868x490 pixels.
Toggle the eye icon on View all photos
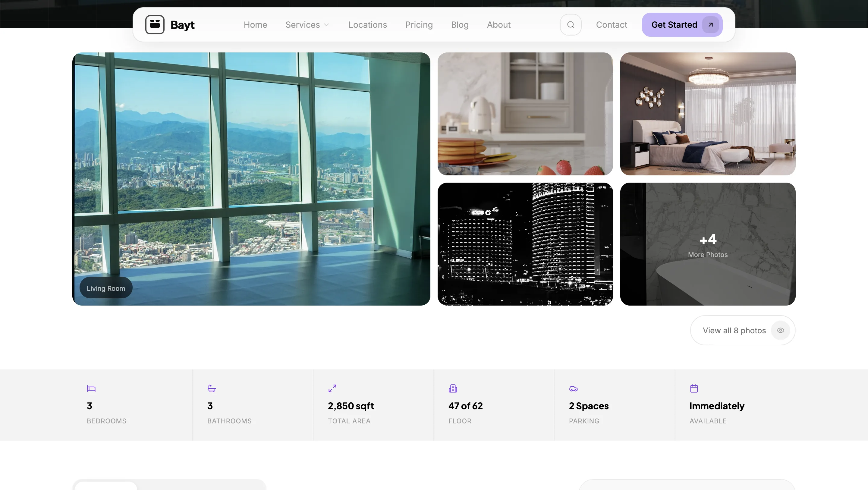tap(781, 330)
